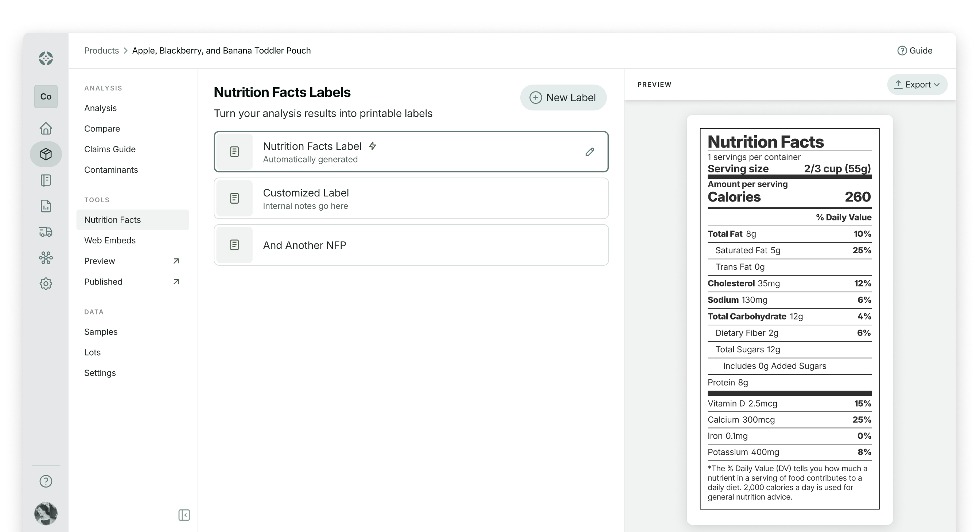Screen dimensions: 980x532
Task: Click the home icon in sidebar
Action: point(46,129)
